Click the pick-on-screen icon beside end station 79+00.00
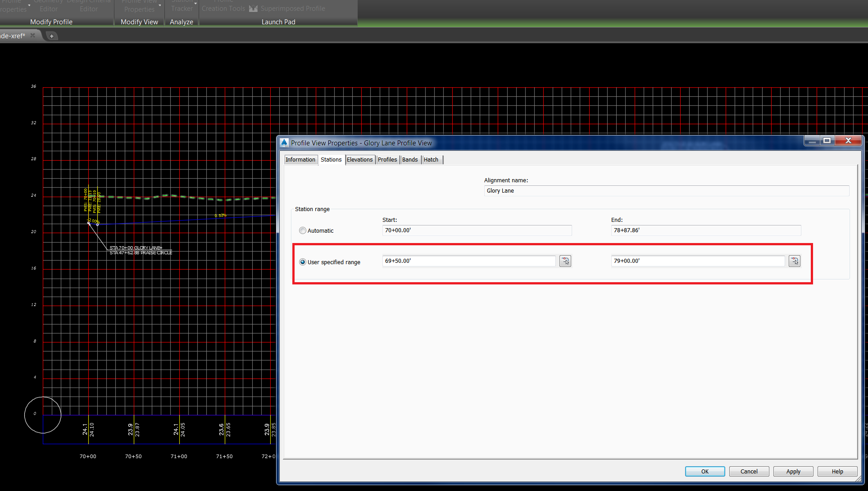 [x=794, y=261]
